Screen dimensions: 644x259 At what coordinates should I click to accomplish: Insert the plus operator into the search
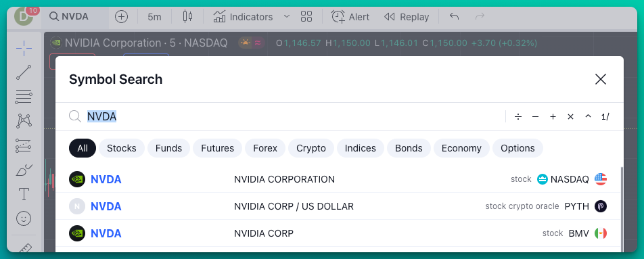click(x=553, y=117)
